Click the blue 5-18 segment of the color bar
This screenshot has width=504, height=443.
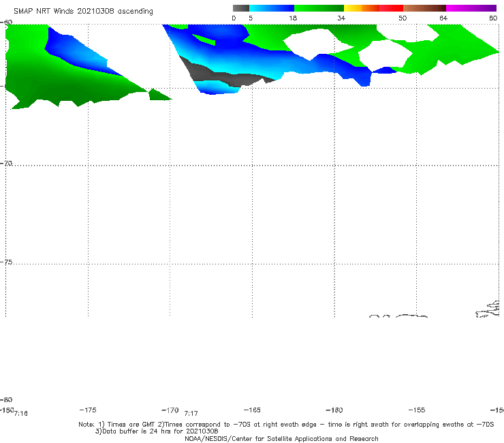pos(272,8)
